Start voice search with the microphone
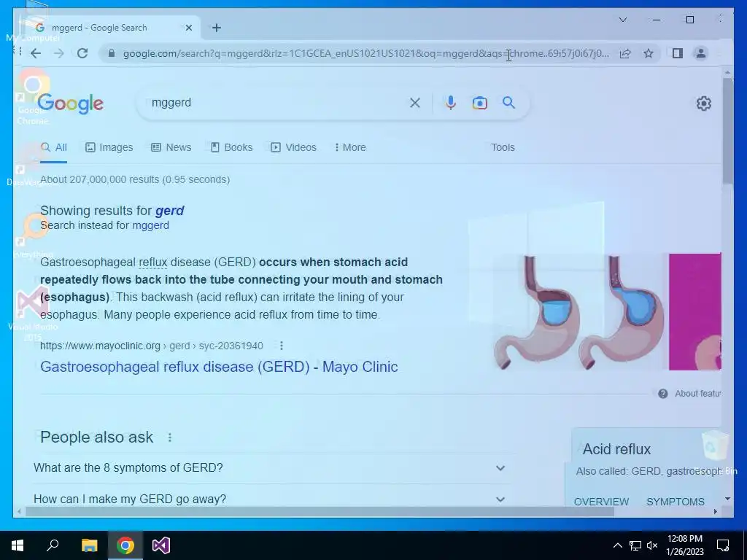Screen dimensions: 747x560 coord(450,103)
